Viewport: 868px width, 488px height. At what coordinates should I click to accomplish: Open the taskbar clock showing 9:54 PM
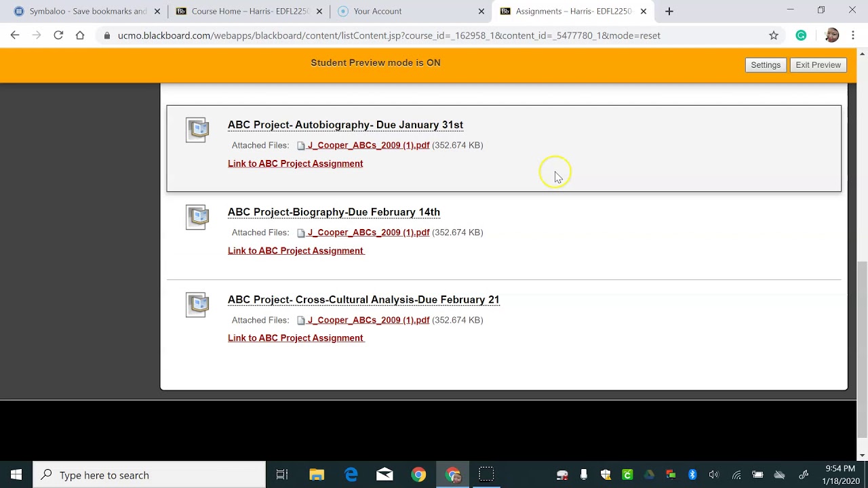tap(840, 475)
